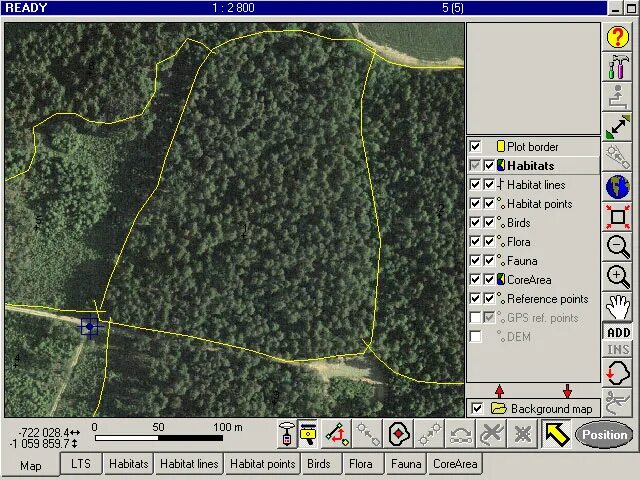Switch to the Map tab
Screen dimensions: 640x480
coord(31,466)
